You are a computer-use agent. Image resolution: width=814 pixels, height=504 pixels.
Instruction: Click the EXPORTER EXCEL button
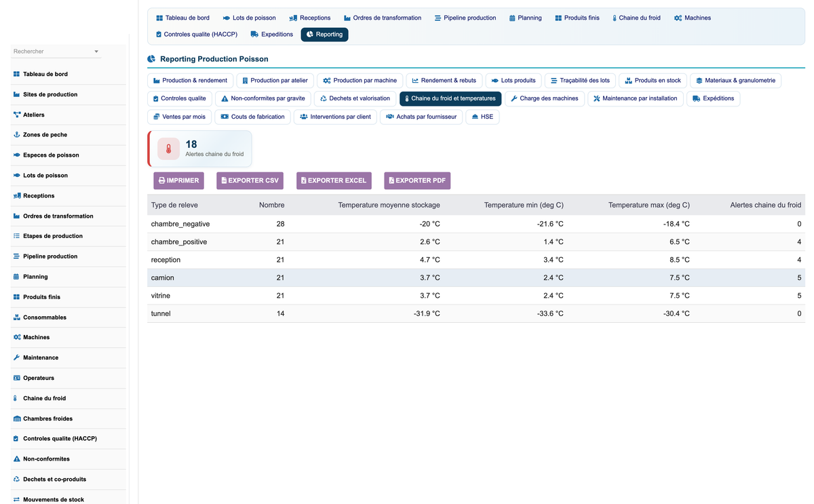pos(334,180)
